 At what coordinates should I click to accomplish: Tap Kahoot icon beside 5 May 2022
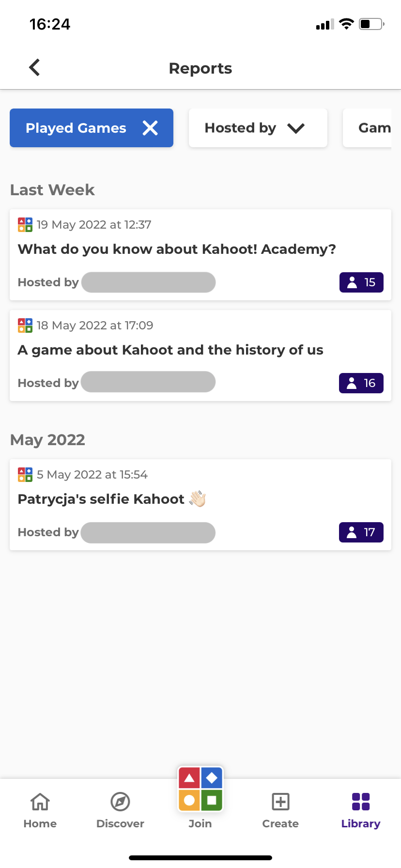point(25,475)
